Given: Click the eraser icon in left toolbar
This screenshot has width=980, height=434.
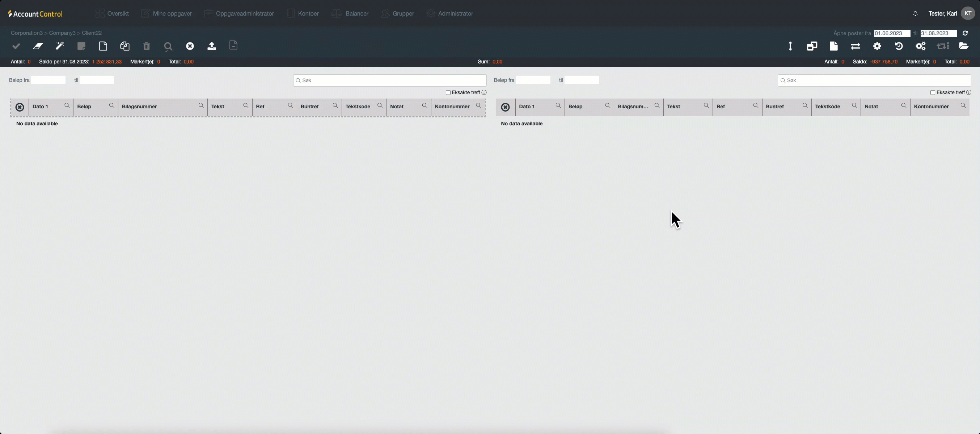Looking at the screenshot, I should click(38, 46).
